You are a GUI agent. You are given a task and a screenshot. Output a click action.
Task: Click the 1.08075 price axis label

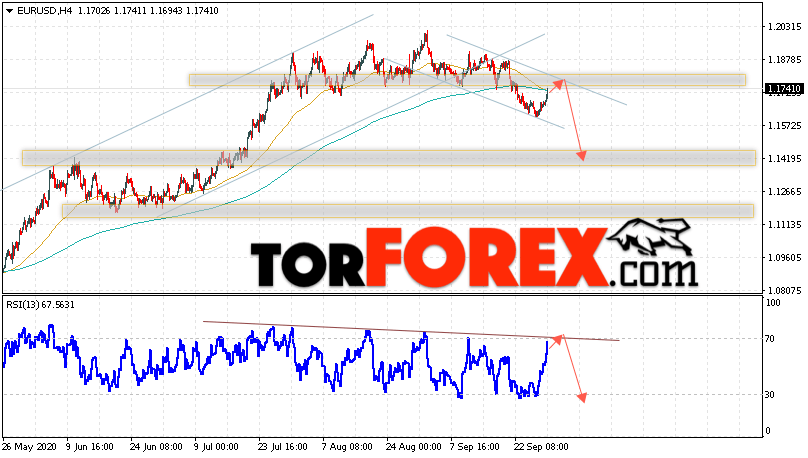[784, 291]
